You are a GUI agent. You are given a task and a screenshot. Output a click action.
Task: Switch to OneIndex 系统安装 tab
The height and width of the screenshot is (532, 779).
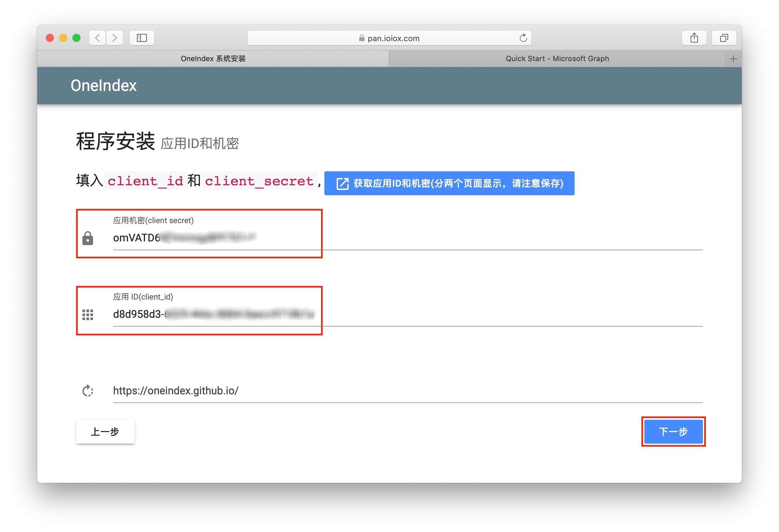coord(213,59)
